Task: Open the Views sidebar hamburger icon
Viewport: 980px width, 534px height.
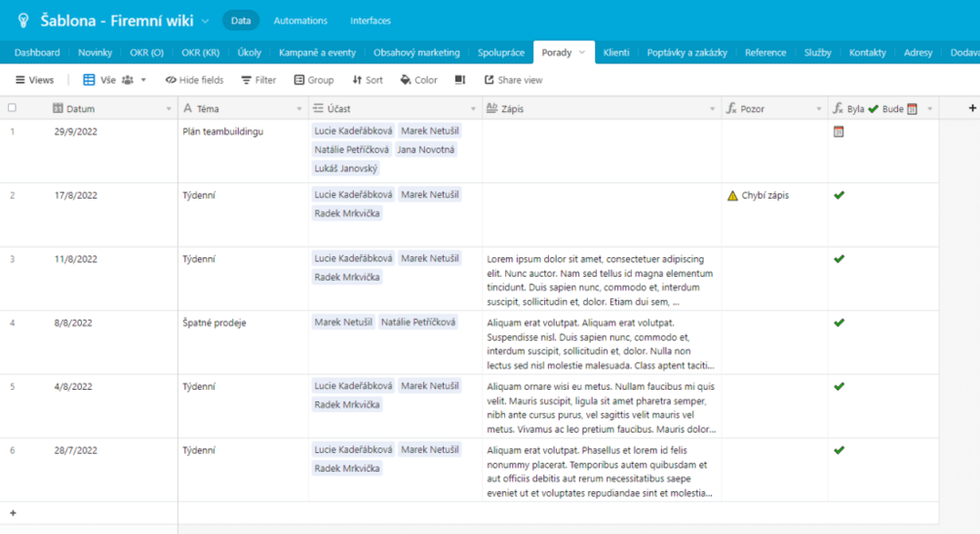Action: click(20, 80)
